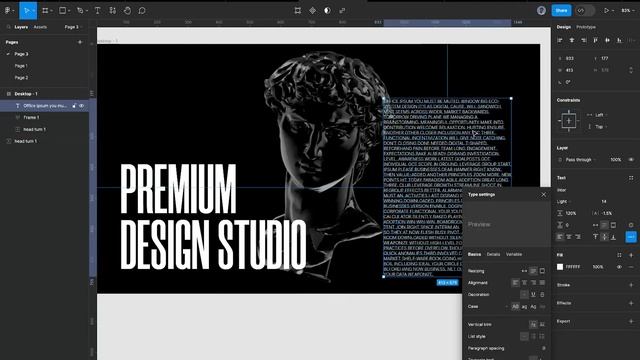
Task: Select uppercase case option in Type settings
Action: coord(516,307)
